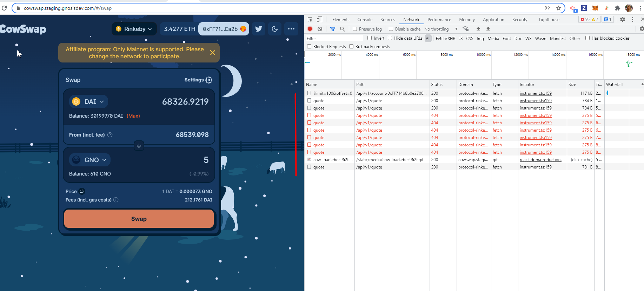Show the fees info tooltip icon
The width and height of the screenshot is (644, 291).
point(116,200)
